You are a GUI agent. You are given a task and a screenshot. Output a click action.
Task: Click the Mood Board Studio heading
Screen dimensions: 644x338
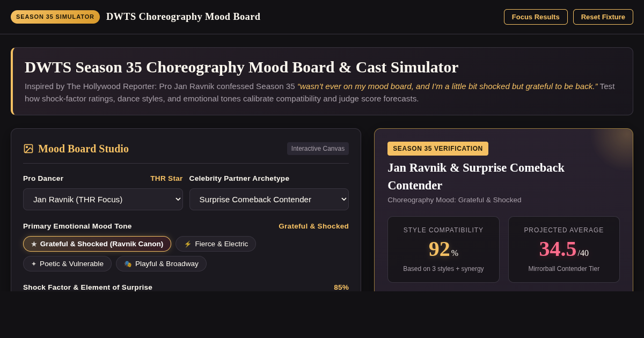[x=83, y=149]
